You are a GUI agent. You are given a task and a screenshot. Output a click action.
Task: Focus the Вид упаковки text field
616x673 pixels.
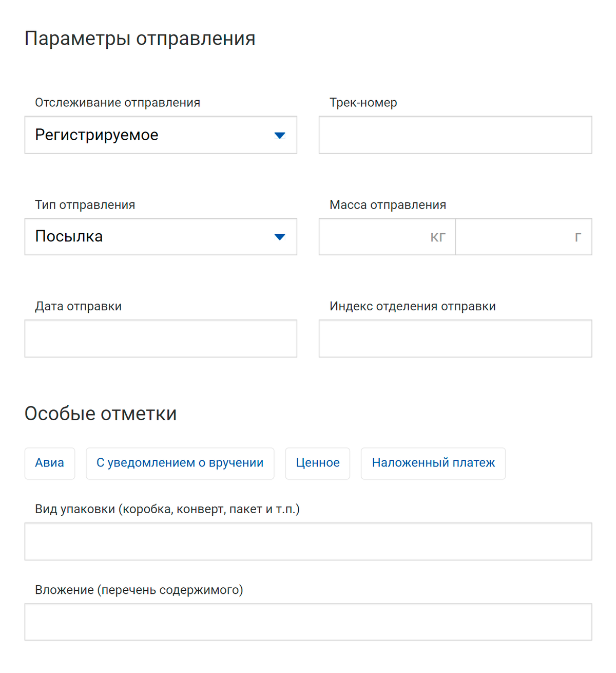coord(308,541)
